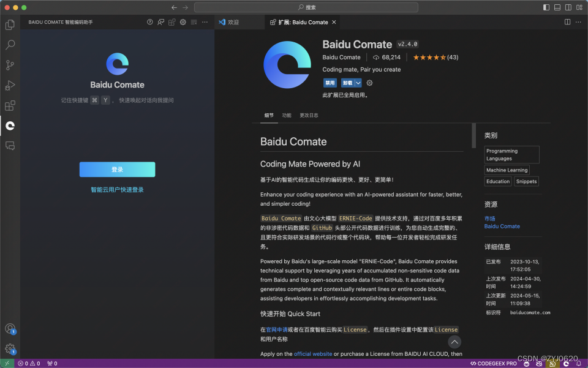
Task: Click the feedback person icon in Comate panel
Action: pos(161,22)
